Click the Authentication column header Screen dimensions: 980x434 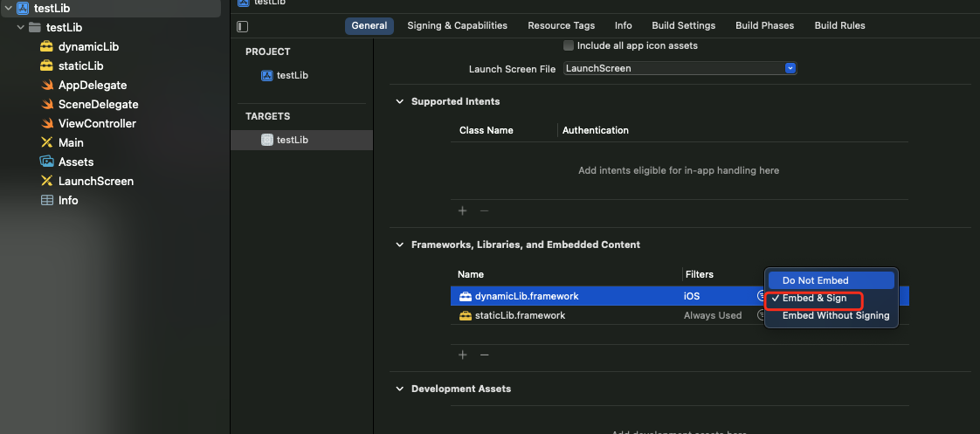(x=596, y=130)
